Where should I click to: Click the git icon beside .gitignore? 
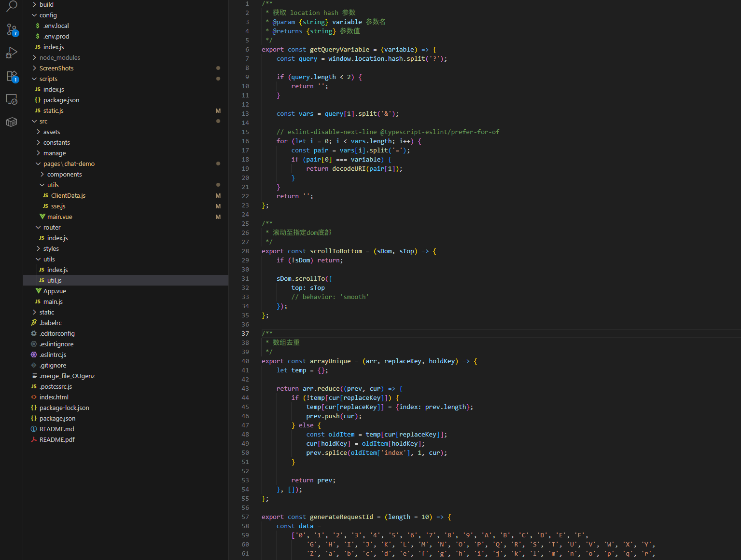[34, 365]
